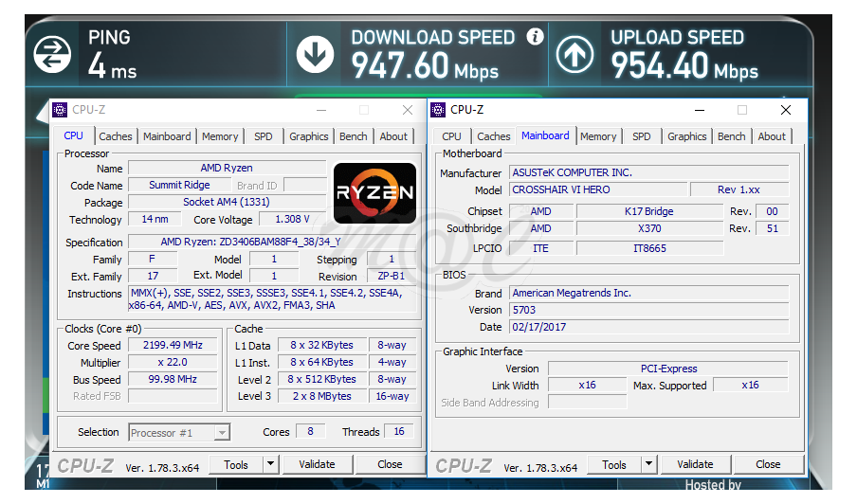
Task: Click the Summit Ridge code name field
Action: click(x=179, y=185)
